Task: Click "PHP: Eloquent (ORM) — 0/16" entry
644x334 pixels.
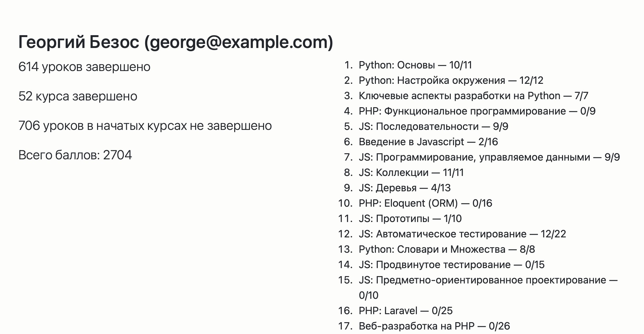Action: tap(425, 203)
